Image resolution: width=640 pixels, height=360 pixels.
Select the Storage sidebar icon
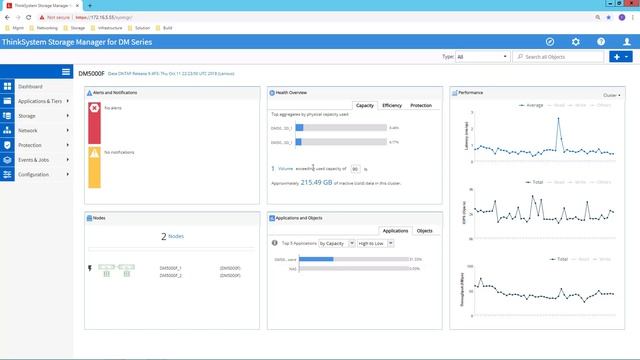click(x=7, y=116)
